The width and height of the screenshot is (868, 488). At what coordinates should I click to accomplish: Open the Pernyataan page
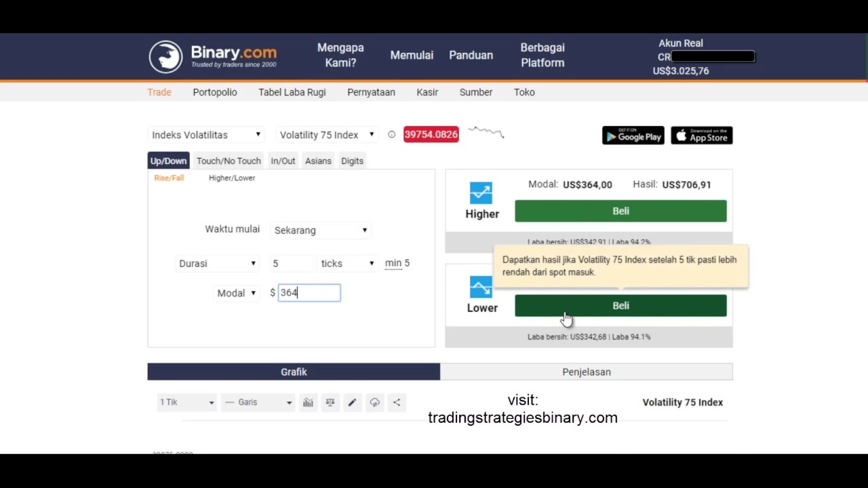(371, 92)
